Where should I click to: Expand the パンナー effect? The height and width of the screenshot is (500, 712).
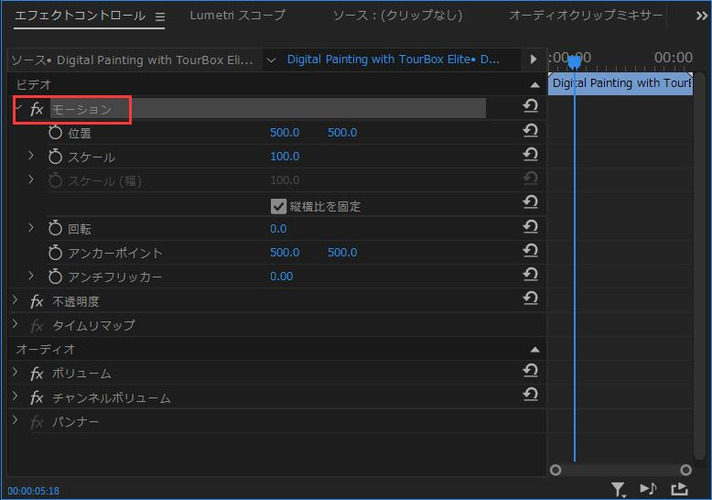tap(15, 420)
